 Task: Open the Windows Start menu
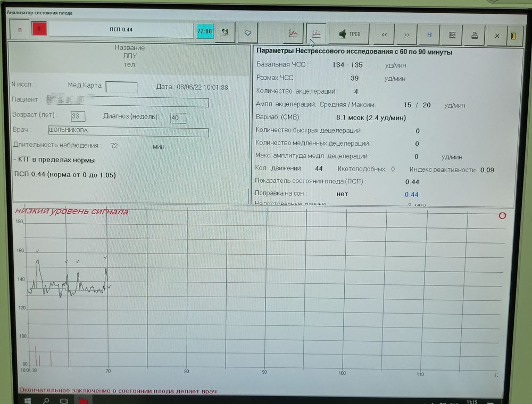point(28,401)
